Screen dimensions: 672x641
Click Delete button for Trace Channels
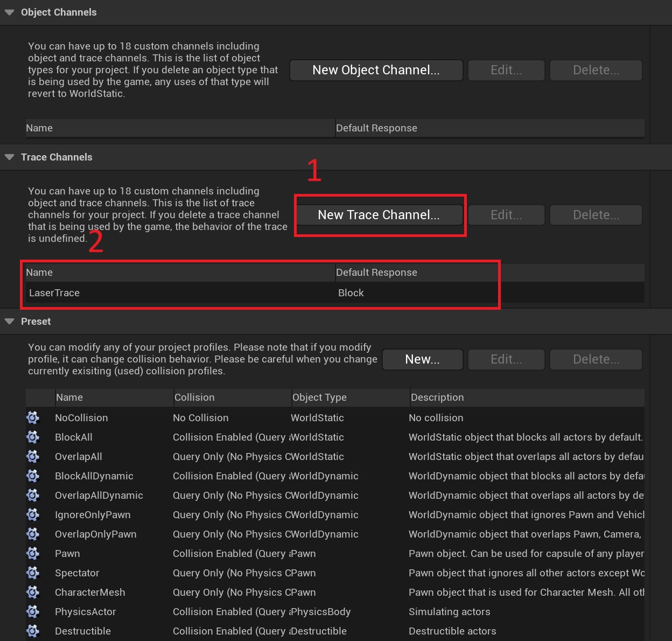(x=596, y=215)
